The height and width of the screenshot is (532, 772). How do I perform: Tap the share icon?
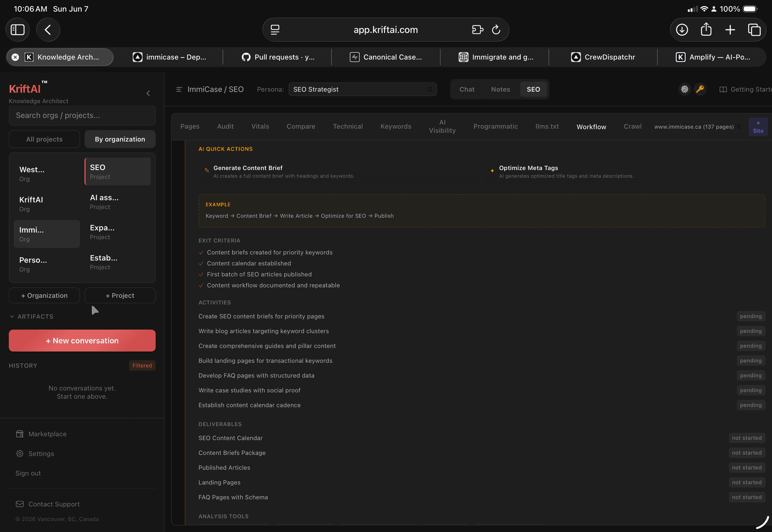tap(706, 30)
